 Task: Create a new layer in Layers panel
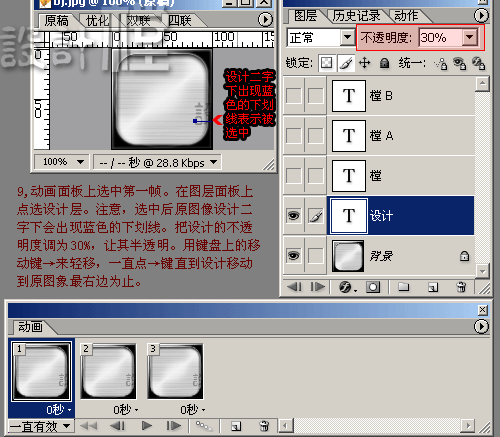(433, 287)
